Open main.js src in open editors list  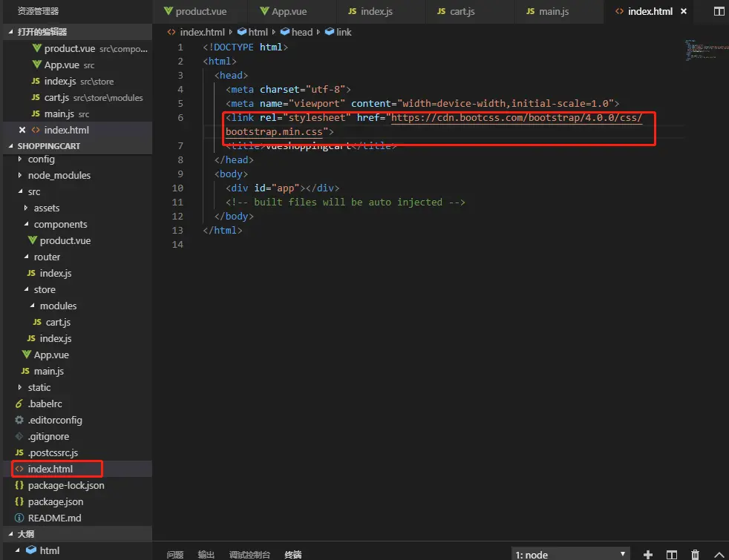[77, 113]
